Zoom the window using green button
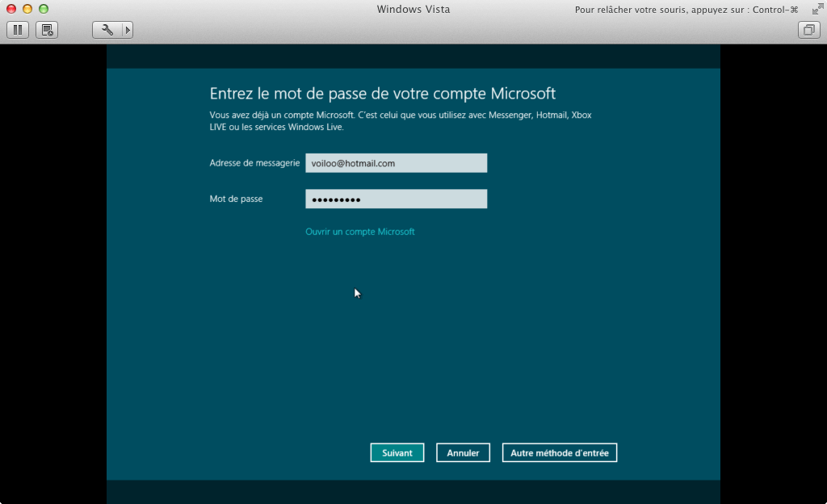The height and width of the screenshot is (504, 827). [44, 9]
